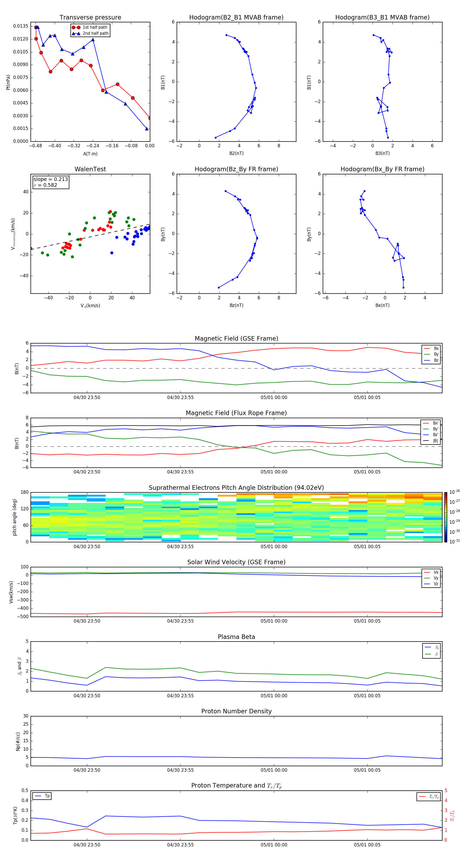Click the 'WalenTest' plot title
Viewport: 473px width, 868px height.
tap(90, 169)
